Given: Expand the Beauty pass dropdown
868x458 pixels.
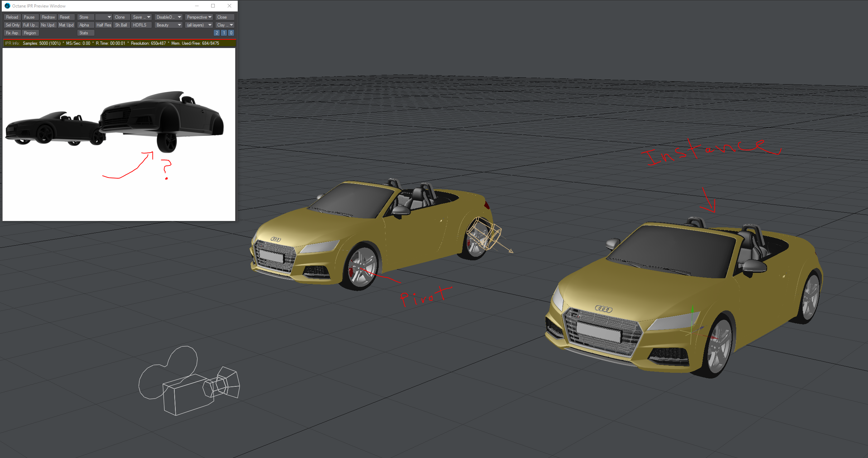Looking at the screenshot, I should [169, 25].
